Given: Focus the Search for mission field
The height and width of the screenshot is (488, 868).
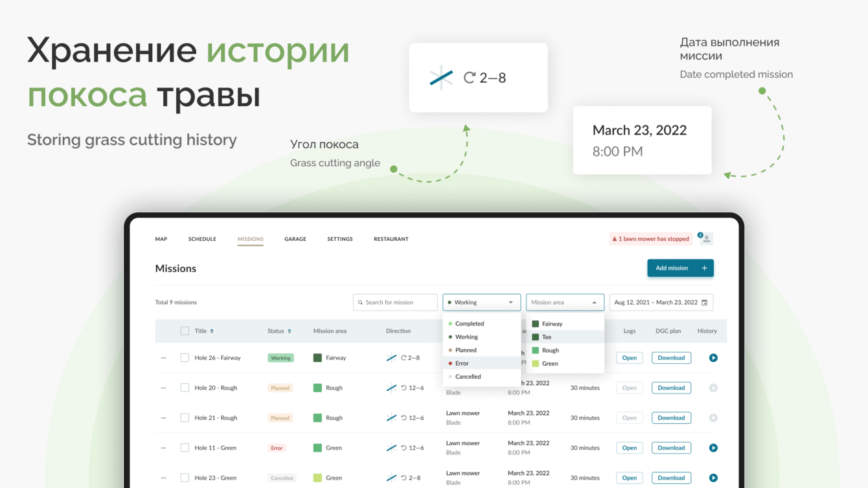Looking at the screenshot, I should (x=395, y=302).
